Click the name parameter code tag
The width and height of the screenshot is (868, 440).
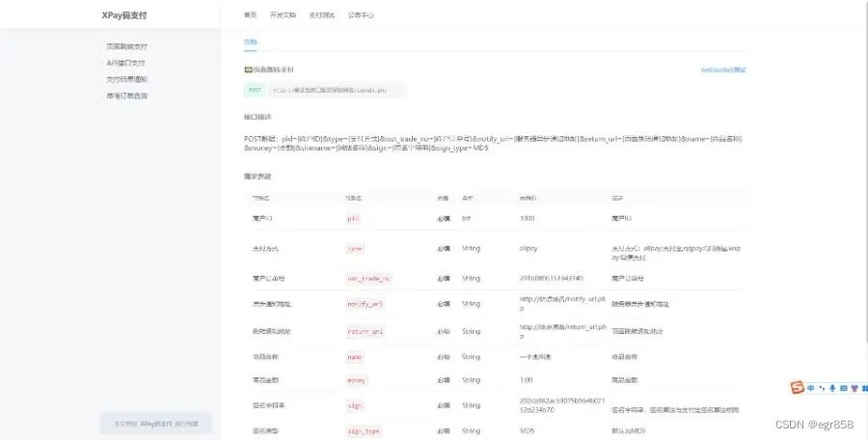[x=355, y=357]
